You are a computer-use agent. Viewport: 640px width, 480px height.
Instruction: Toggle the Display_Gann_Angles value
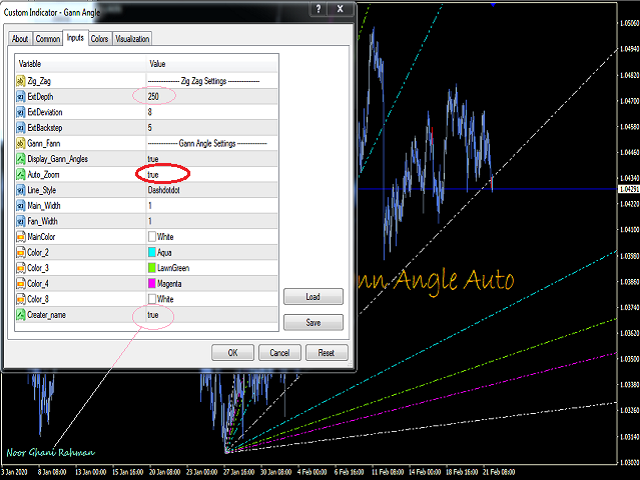pos(153,159)
